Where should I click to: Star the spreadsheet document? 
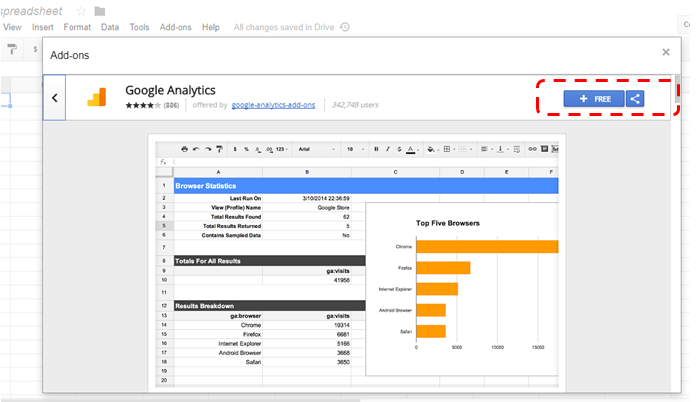81,11
